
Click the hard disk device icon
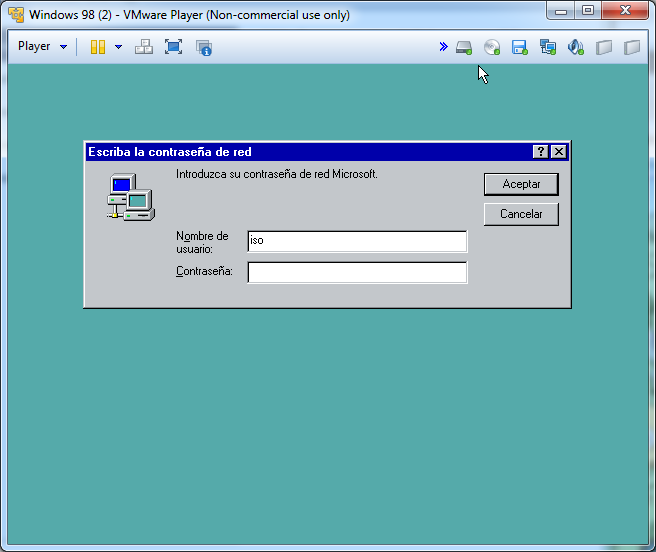(464, 47)
